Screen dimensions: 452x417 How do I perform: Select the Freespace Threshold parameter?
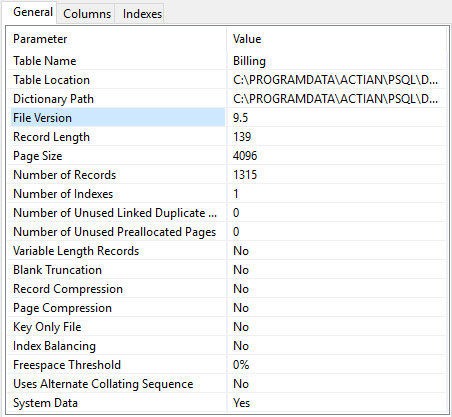[67, 365]
